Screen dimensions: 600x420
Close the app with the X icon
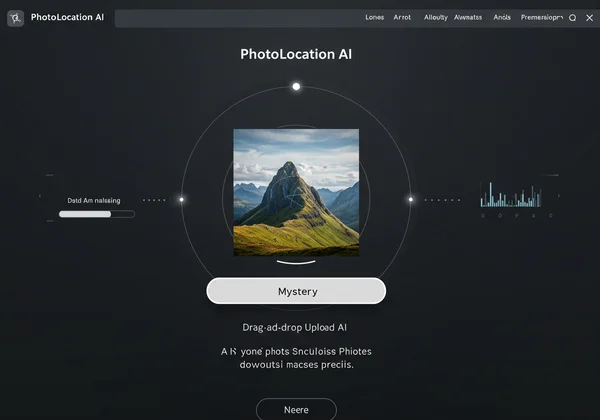(x=589, y=18)
